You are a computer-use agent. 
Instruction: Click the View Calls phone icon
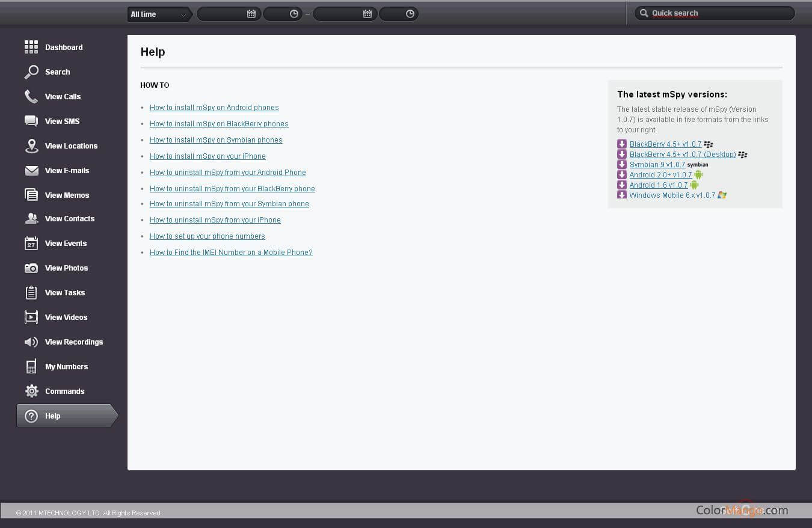click(x=31, y=96)
